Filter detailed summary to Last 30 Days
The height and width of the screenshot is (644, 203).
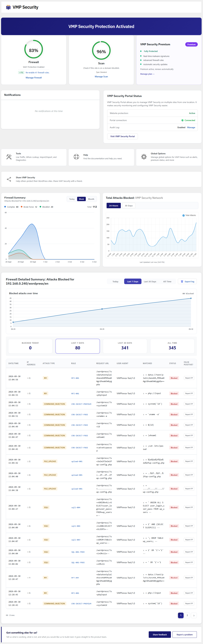[150, 281]
